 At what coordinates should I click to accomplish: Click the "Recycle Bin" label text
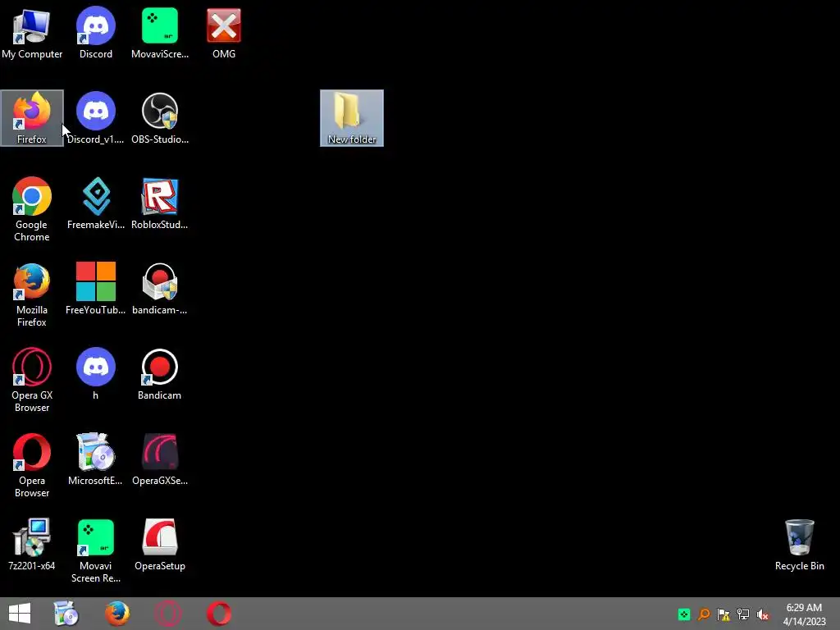click(x=799, y=566)
